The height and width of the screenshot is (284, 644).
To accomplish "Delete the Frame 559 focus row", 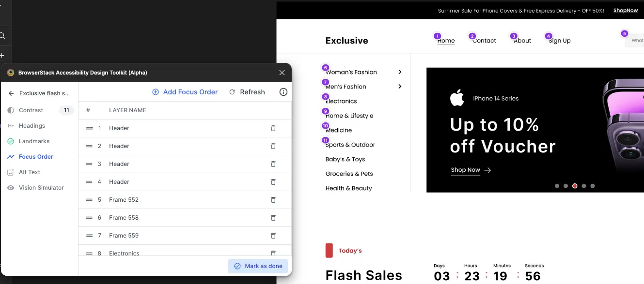I will point(273,236).
